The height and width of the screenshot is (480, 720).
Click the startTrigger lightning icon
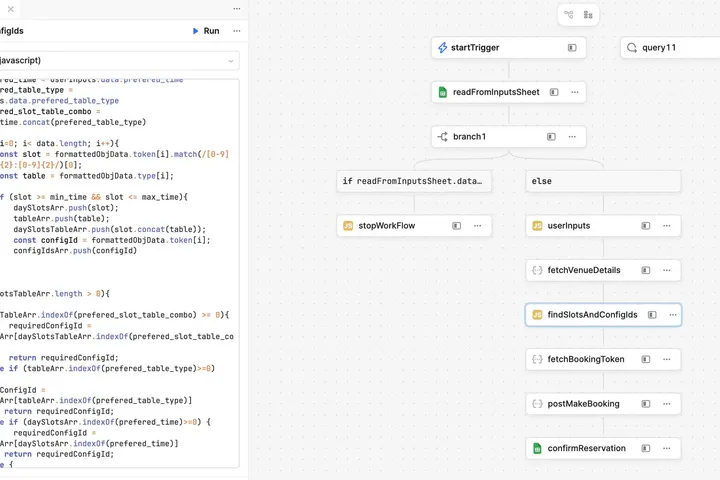(x=442, y=48)
